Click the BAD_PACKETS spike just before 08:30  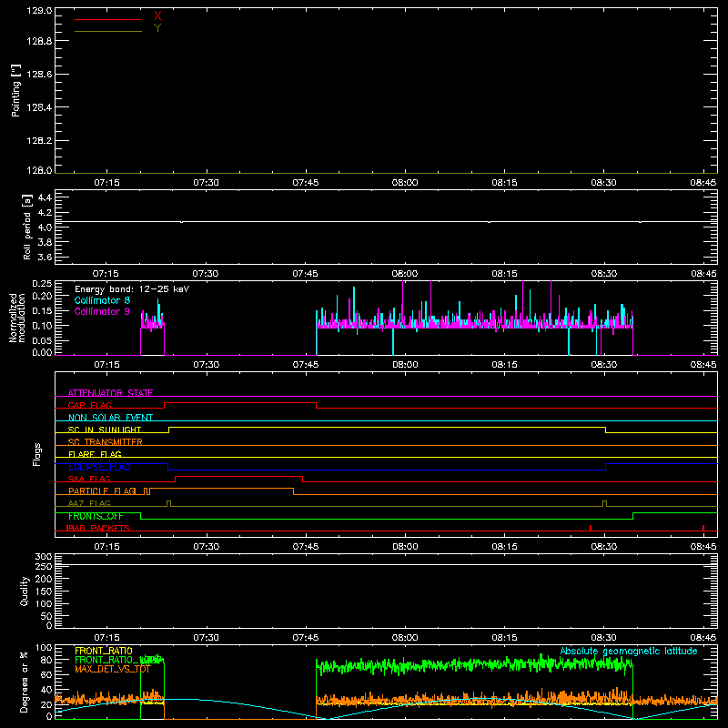pos(591,528)
